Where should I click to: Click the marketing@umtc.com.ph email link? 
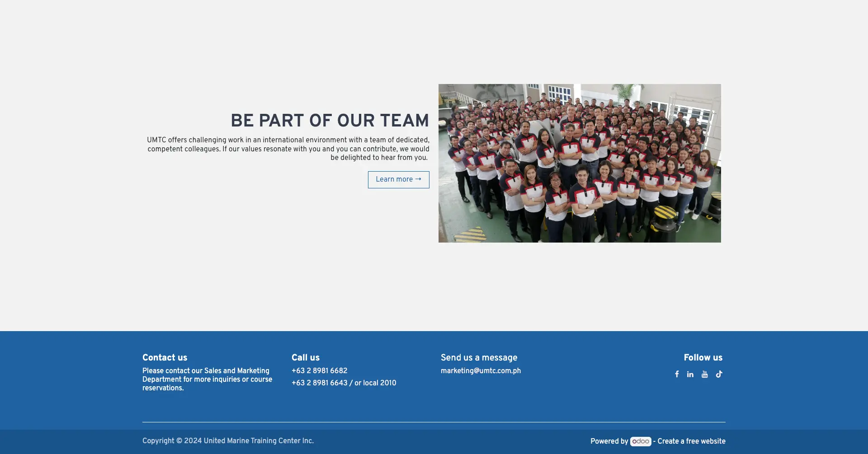481,371
